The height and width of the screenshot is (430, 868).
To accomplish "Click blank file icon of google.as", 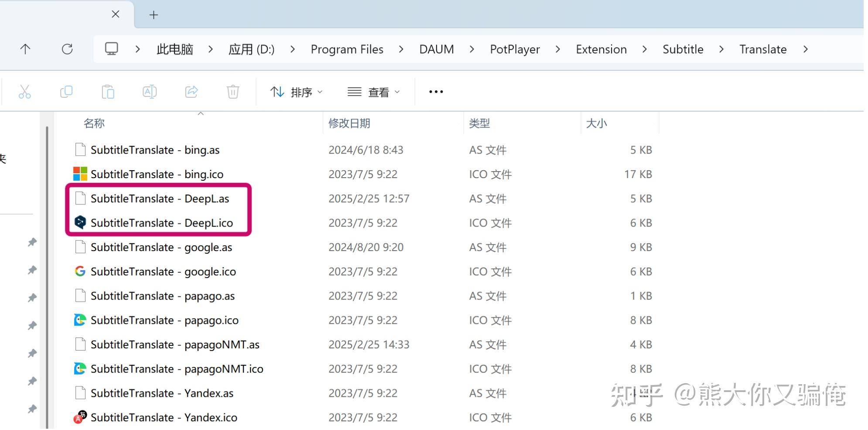I will [80, 247].
